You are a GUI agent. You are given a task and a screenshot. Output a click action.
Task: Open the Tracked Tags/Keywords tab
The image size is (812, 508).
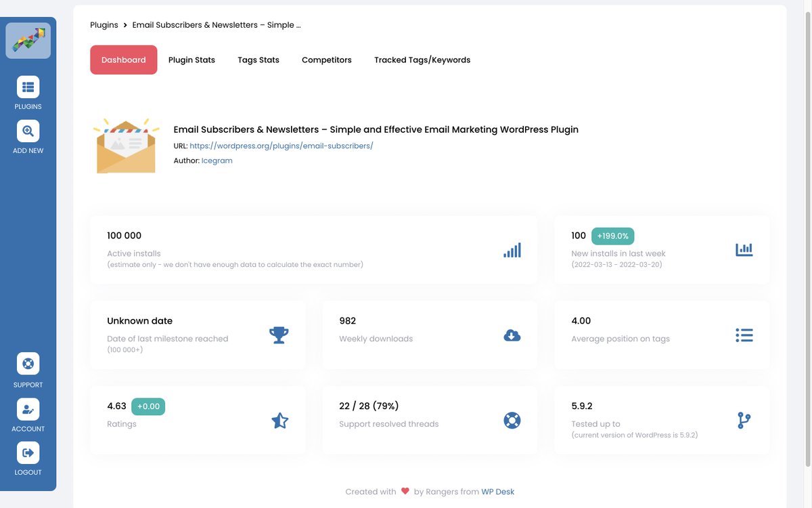click(x=422, y=60)
